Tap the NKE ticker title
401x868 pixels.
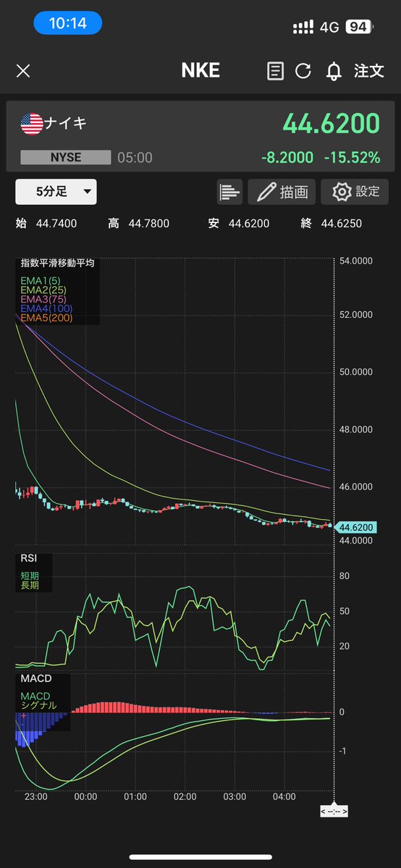coord(200,70)
